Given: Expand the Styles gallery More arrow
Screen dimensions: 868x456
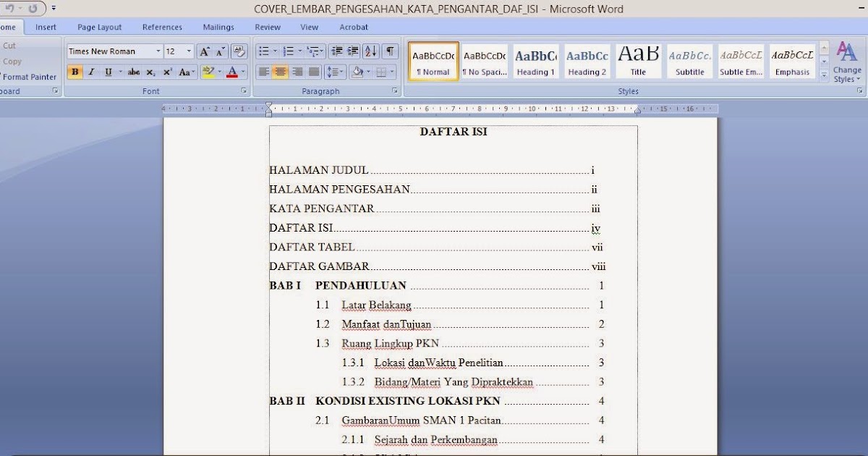Looking at the screenshot, I should pyautogui.click(x=824, y=75).
